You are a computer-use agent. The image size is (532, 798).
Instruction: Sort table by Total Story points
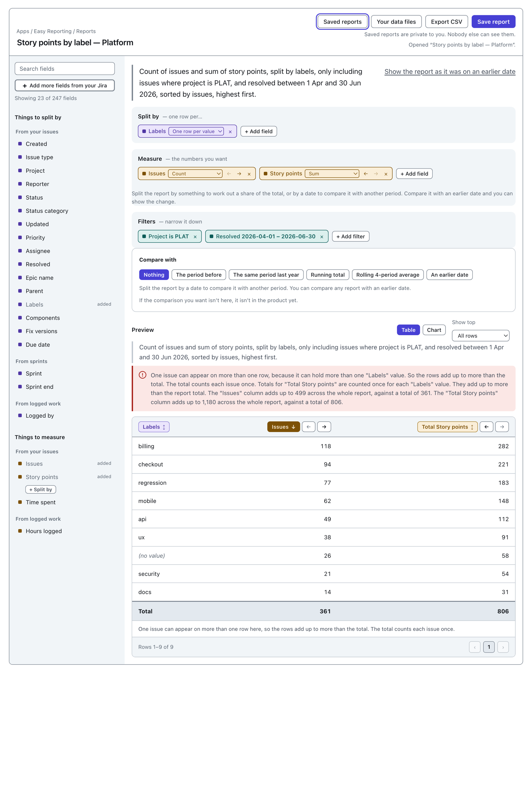(447, 427)
